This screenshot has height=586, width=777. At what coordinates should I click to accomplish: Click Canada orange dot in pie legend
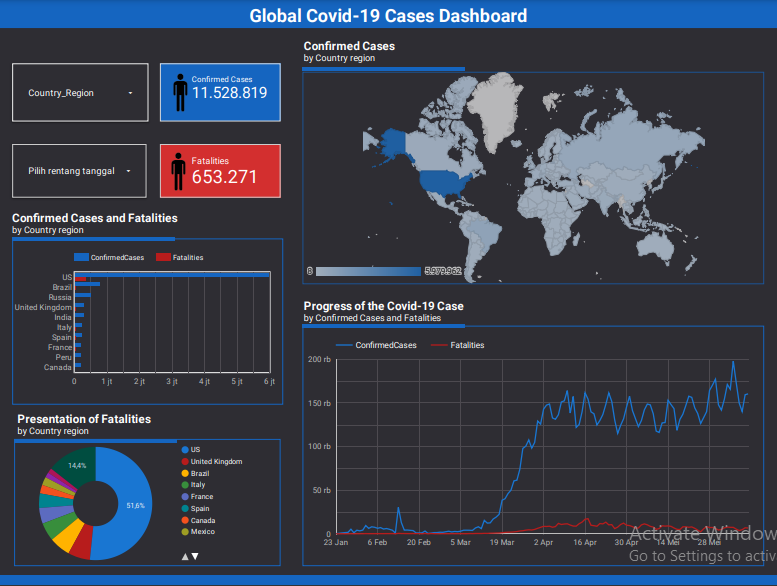184,520
